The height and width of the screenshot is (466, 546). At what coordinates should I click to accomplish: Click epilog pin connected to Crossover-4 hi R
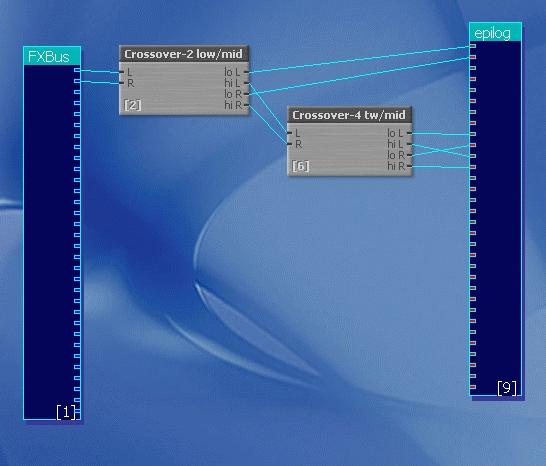point(473,167)
